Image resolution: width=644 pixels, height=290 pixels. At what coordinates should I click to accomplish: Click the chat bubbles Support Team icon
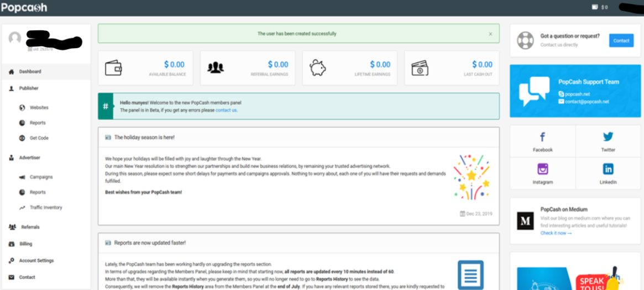click(535, 91)
